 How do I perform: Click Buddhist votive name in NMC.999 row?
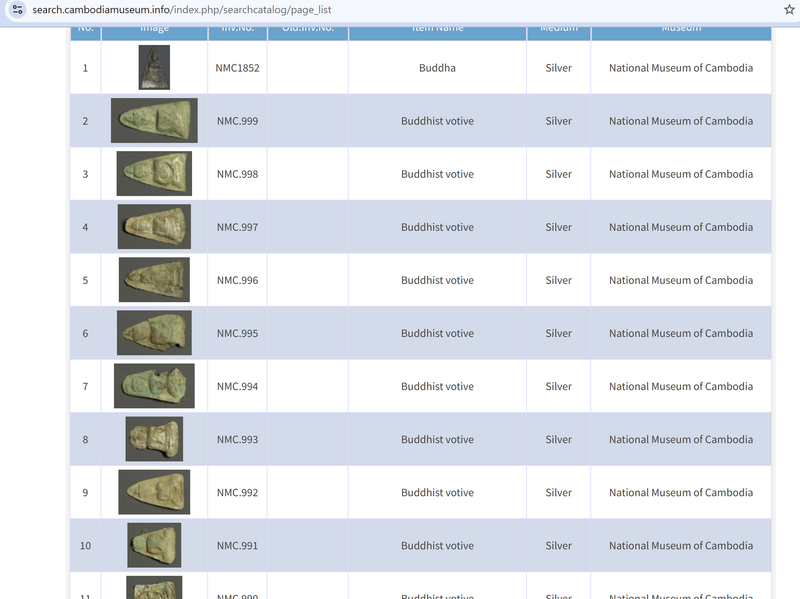437,121
